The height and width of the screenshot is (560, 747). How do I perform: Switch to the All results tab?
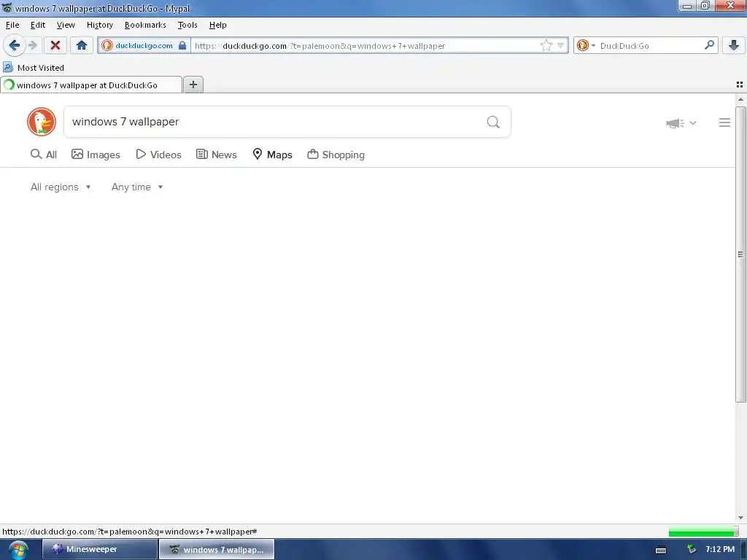click(x=43, y=155)
